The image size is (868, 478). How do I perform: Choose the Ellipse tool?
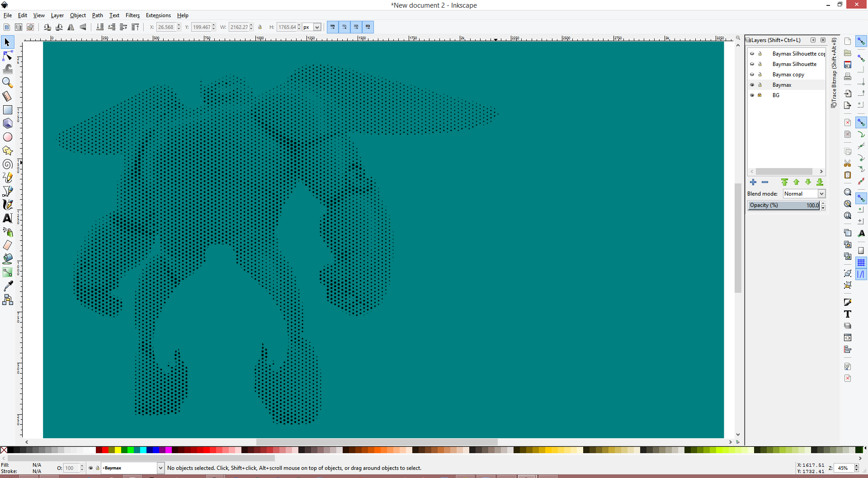7,137
